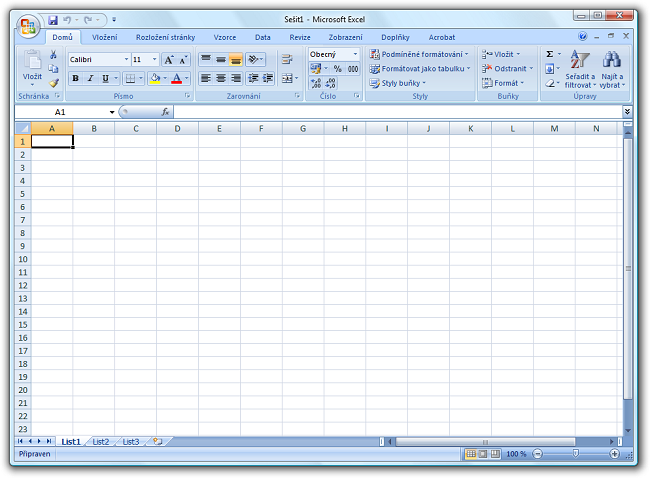Switch to the Vzorce tab
The width and height of the screenshot is (650, 478).
(225, 37)
